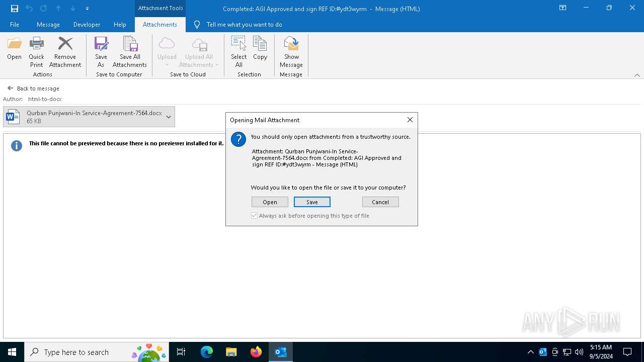This screenshot has width=644, height=362.
Task: Open the notification center icon
Action: (627, 352)
